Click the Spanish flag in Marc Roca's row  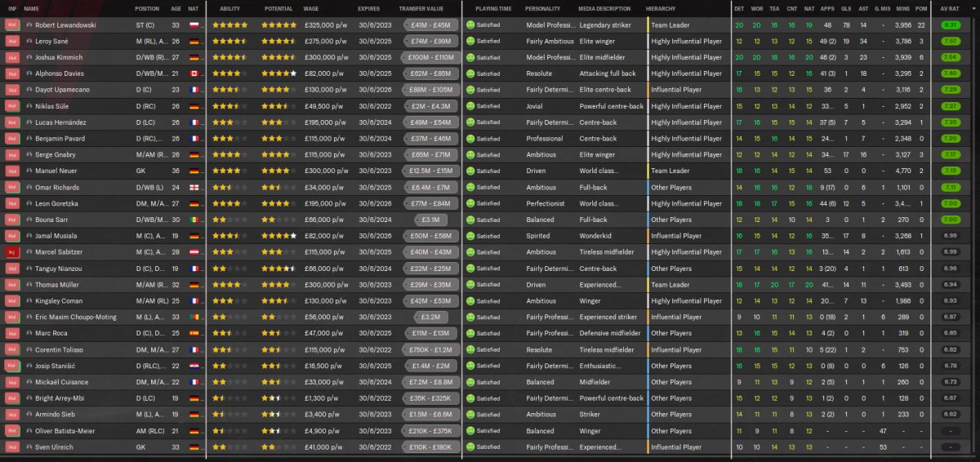pyautogui.click(x=194, y=333)
